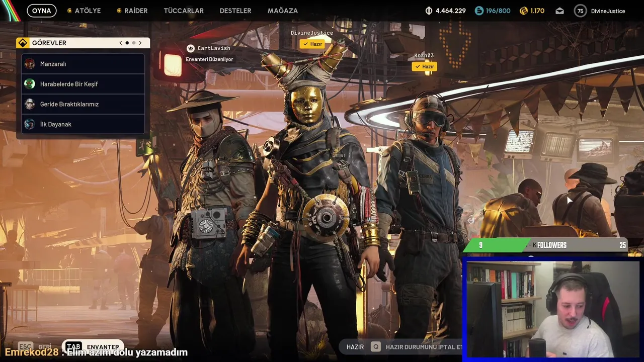Viewport: 644px width, 362px height.
Task: Click the GÖREVLER yellow diamond quest icon
Action: [23, 43]
